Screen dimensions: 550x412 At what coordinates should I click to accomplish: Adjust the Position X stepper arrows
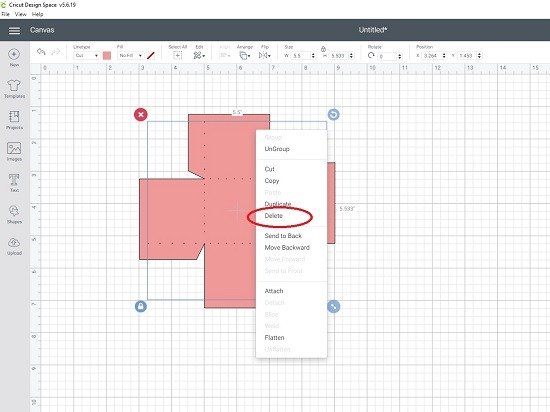click(x=444, y=56)
